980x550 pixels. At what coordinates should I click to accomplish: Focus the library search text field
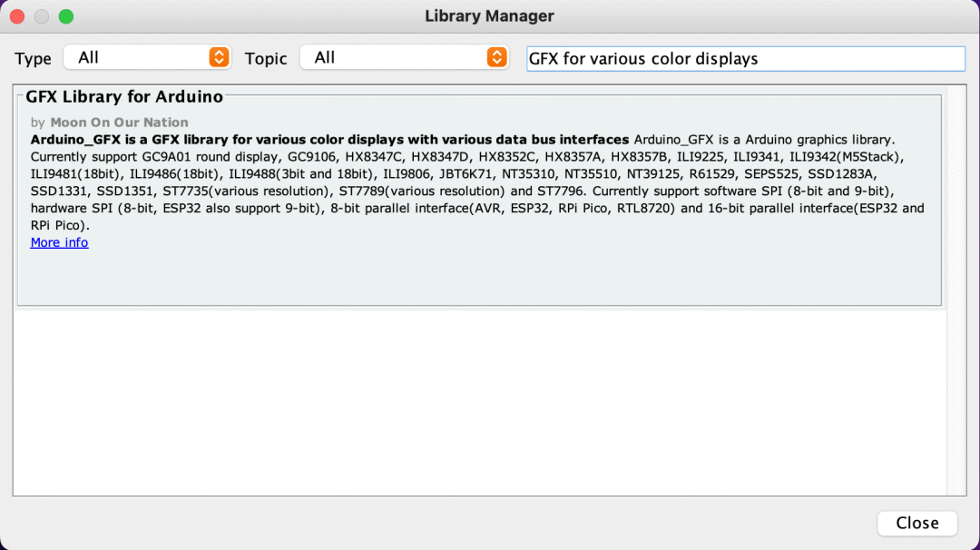coord(746,59)
